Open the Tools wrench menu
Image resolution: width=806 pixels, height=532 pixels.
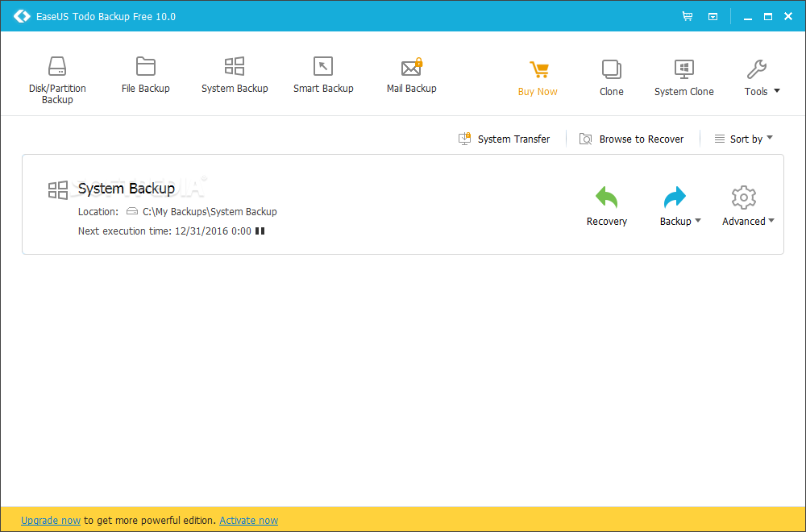click(762, 77)
